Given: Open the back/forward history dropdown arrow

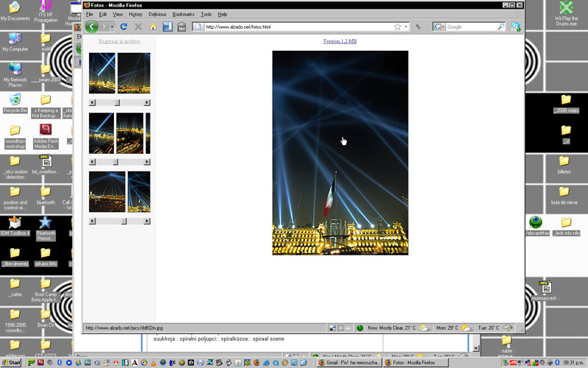Looking at the screenshot, I should coord(112,27).
